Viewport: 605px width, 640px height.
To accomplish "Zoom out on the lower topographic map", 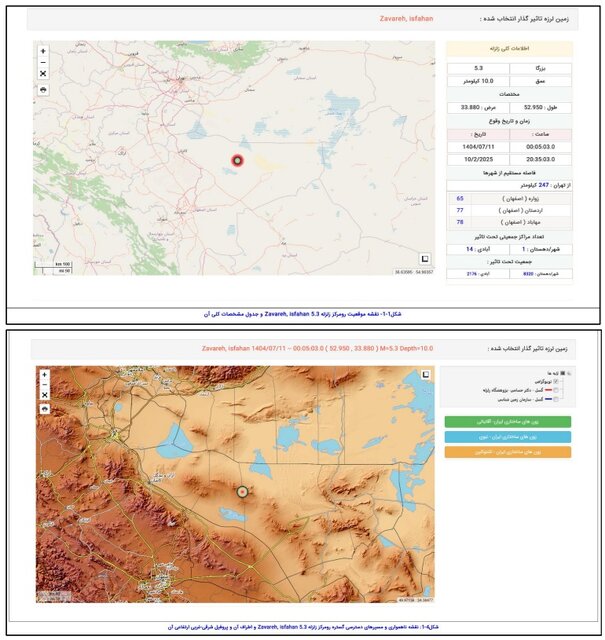I will pos(44,385).
